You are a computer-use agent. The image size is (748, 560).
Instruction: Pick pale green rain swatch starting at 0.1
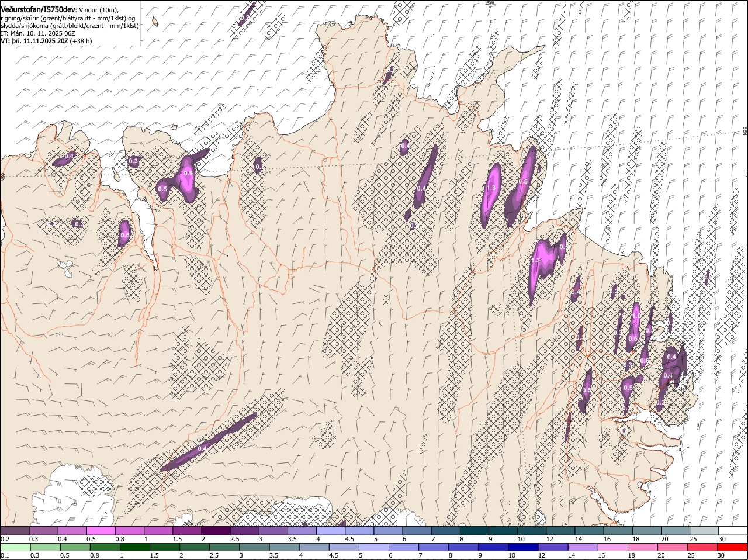[x=15, y=548]
